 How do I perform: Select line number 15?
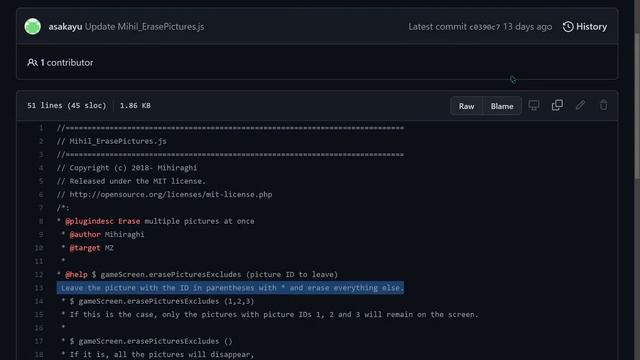point(39,315)
